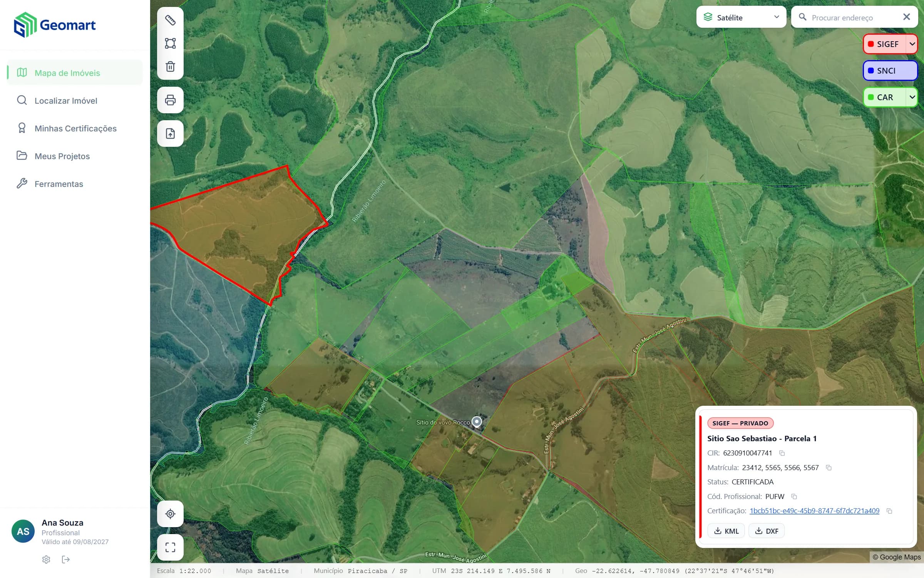This screenshot has height=578, width=924.
Task: Click the UTM coordinates readout
Action: coord(491,571)
